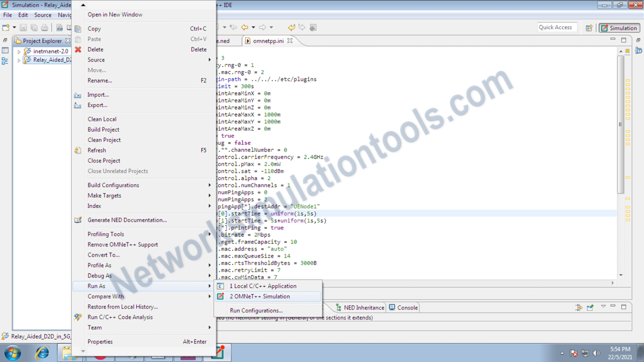Switch to the Simulation perspective button
The width and height of the screenshot is (644, 362).
pos(619,27)
